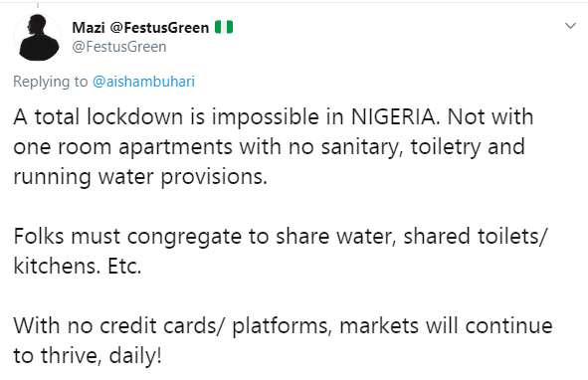
Task: Click 'kitchens. Etc.' text line
Action: [x=78, y=267]
